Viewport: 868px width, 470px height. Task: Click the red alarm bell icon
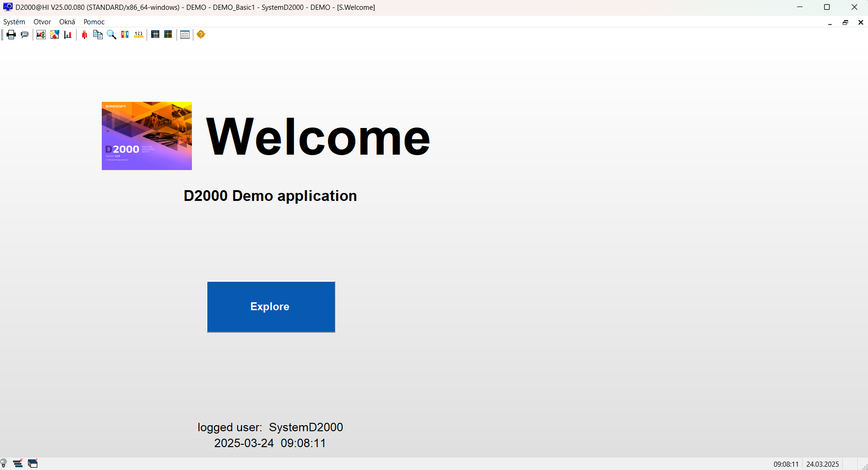pos(85,35)
